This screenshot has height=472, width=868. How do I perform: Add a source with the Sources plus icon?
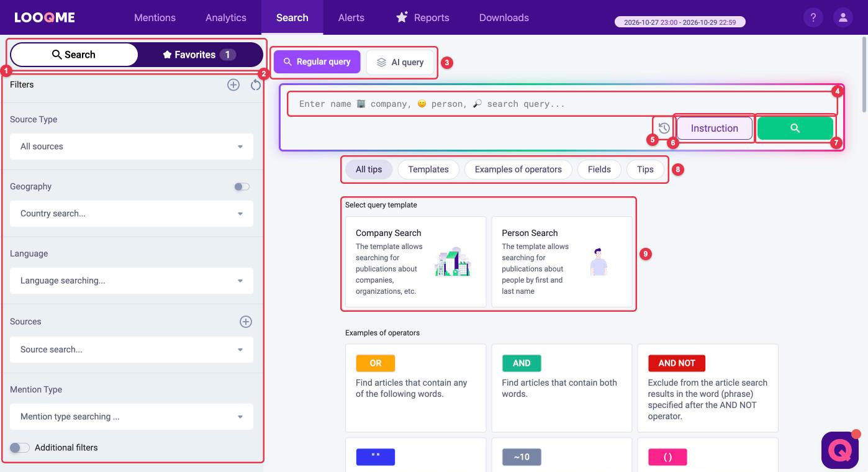click(x=246, y=322)
